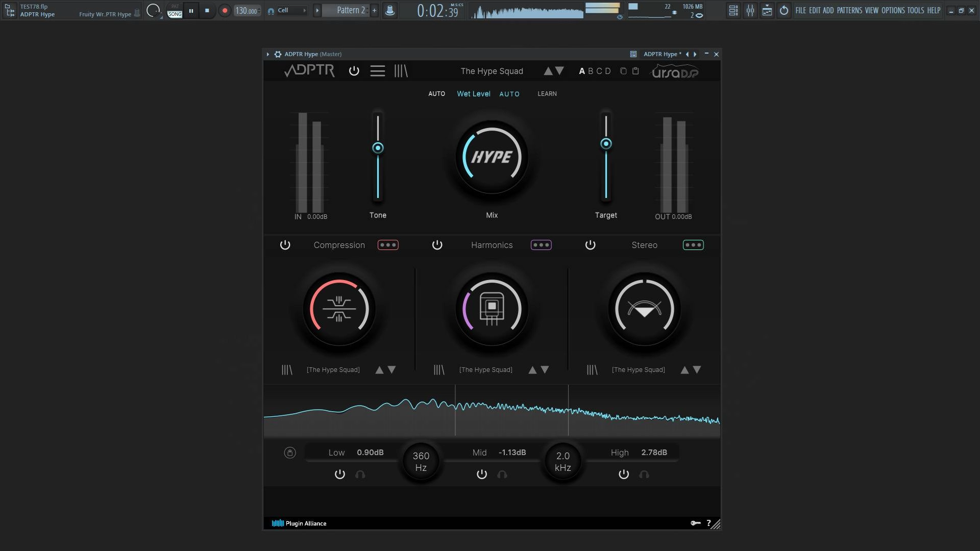Open Compression advanced options dots
980x551 pixels.
pos(388,245)
